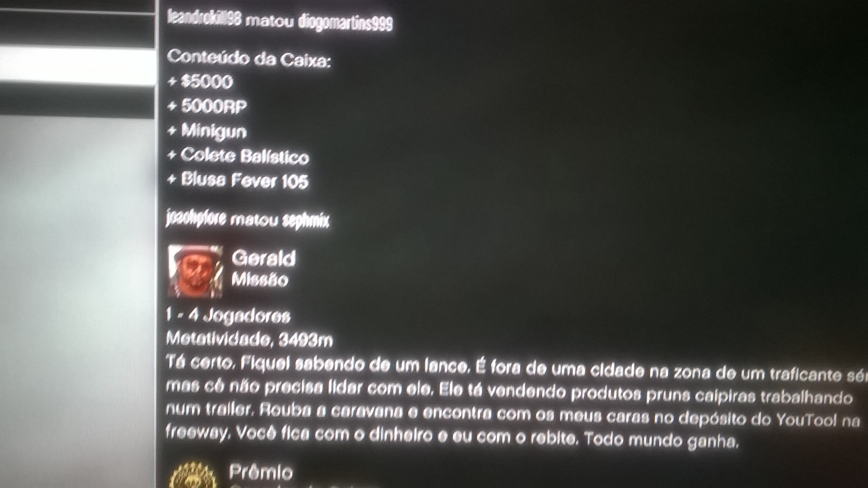Click the Missão label under Gerald
Image resolution: width=868 pixels, height=488 pixels.
(260, 280)
